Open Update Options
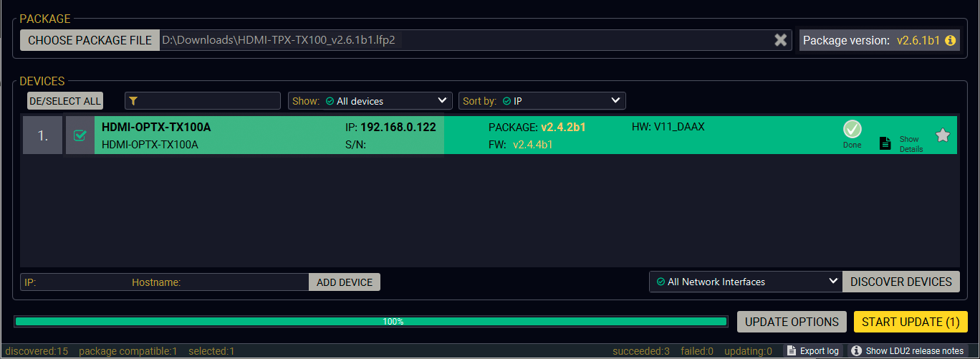 click(x=792, y=322)
